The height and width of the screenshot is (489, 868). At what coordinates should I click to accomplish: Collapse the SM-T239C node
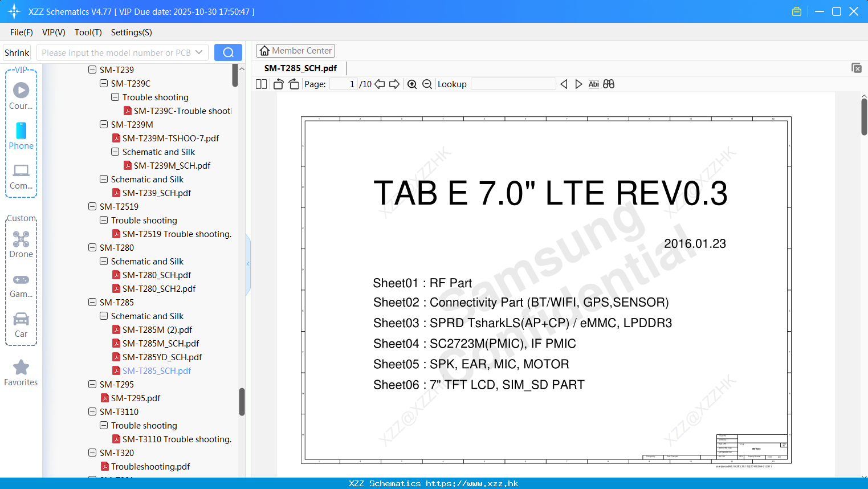click(104, 83)
